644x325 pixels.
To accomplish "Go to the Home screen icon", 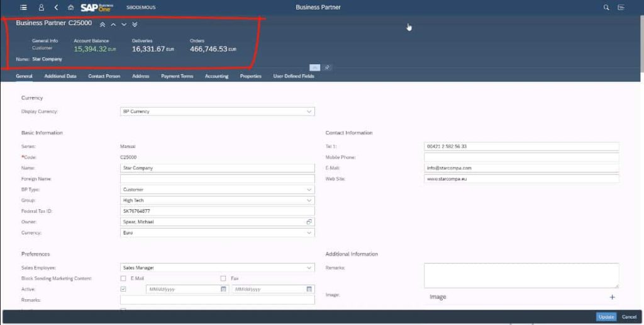I will 70,8.
